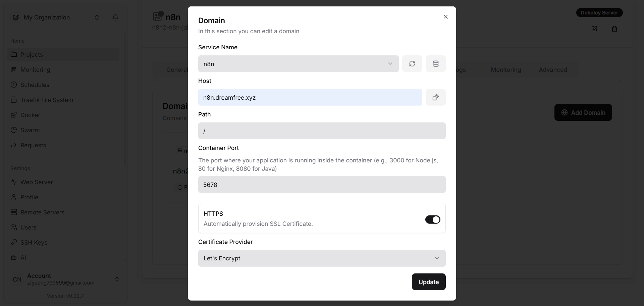
Task: Click the Profile person icon
Action: tap(14, 197)
